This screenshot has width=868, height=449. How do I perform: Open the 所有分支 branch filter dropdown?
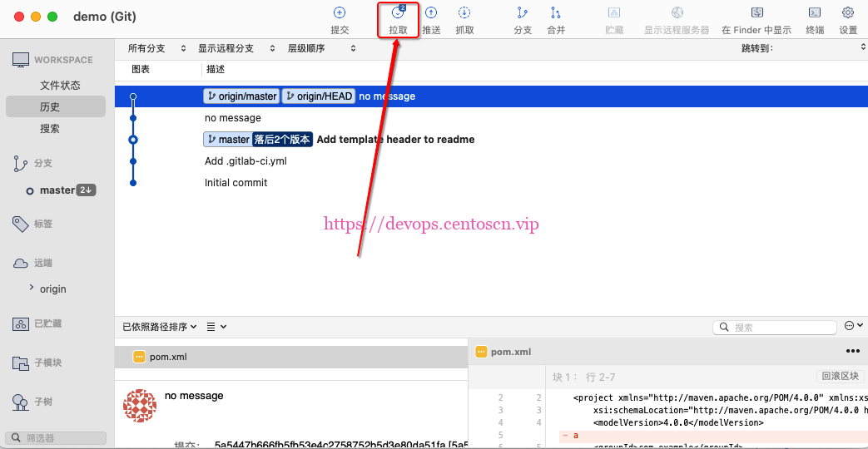click(x=156, y=48)
